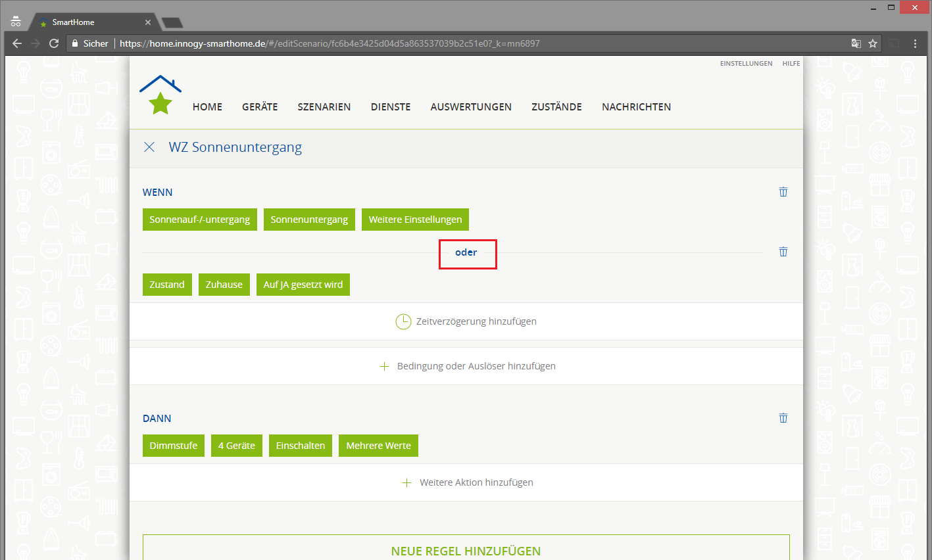
Task: Toggle the oder condition operator
Action: [466, 252]
